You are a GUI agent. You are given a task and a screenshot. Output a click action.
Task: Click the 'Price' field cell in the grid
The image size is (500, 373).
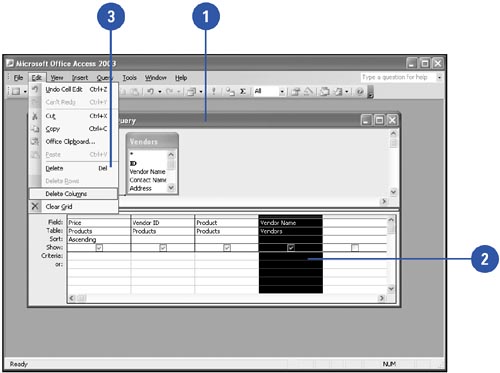(x=99, y=222)
